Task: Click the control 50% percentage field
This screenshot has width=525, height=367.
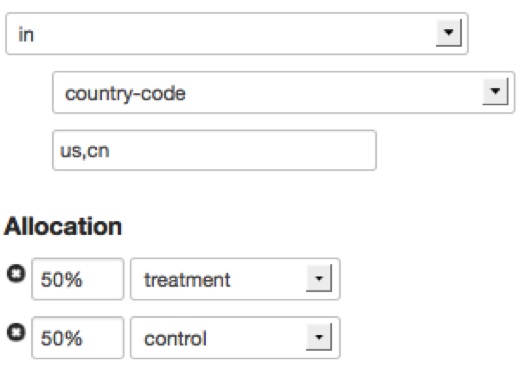Action: (78, 338)
